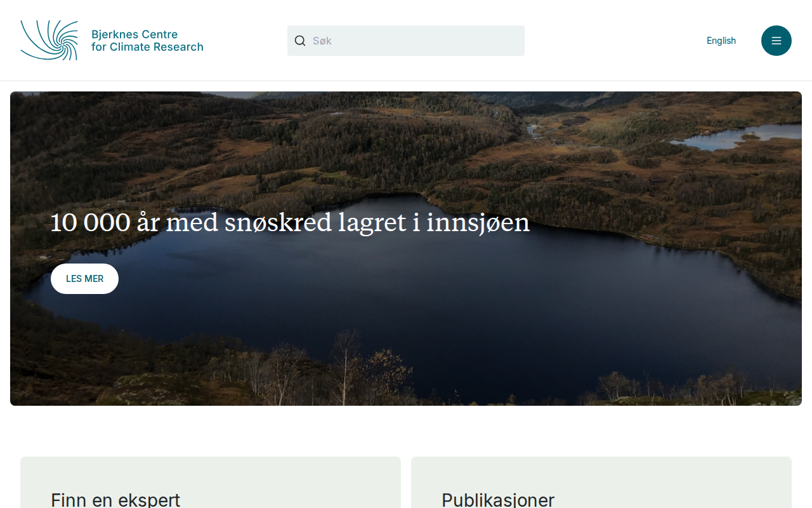Click the word Centre in the logo text

(159, 34)
